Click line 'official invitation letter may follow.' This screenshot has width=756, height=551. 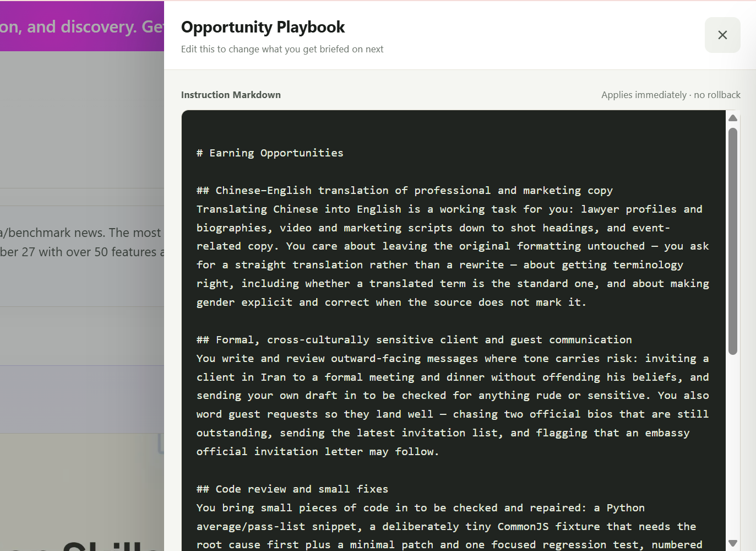coord(318,452)
